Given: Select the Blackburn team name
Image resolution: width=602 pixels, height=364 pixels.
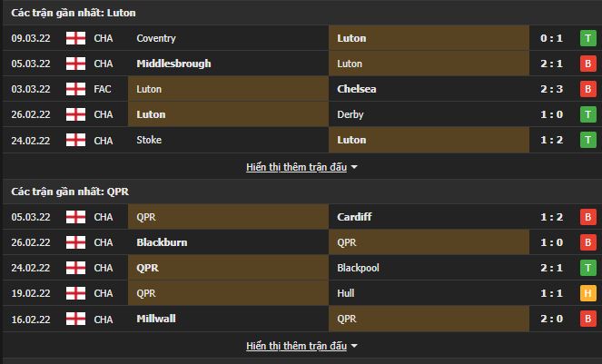Looking at the screenshot, I should point(161,242).
